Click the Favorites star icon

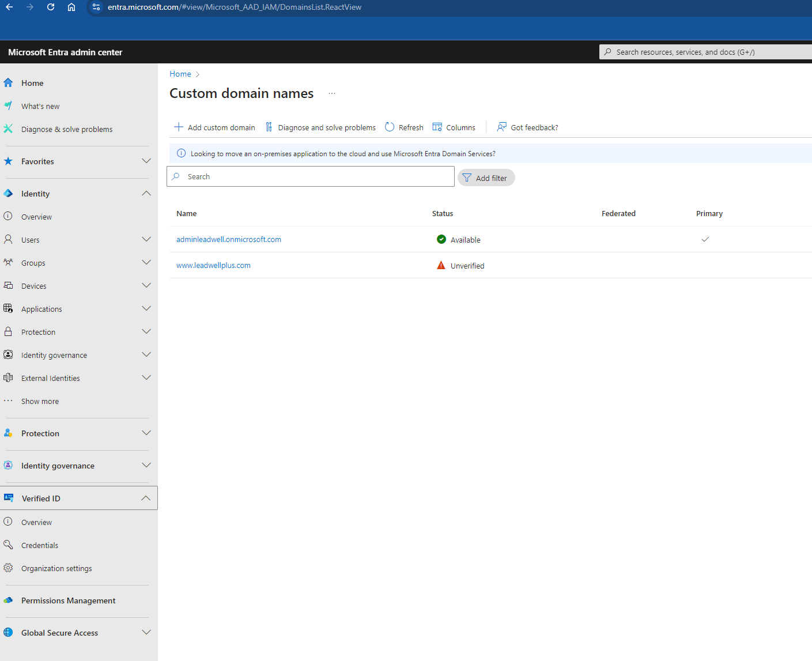8,161
